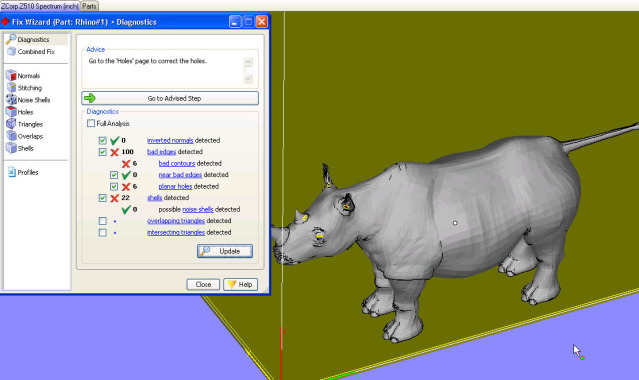Image resolution: width=639 pixels, height=380 pixels.
Task: Open the Diagnostics page icon
Action: 11,39
